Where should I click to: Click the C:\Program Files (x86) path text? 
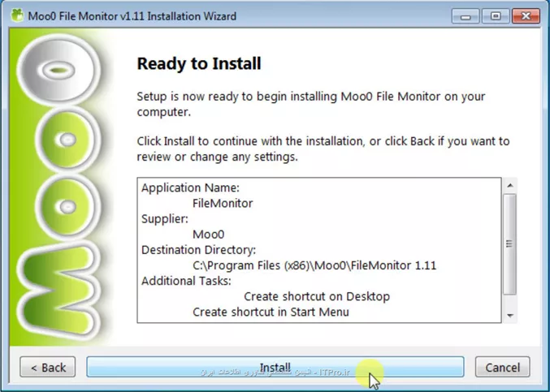[314, 265]
